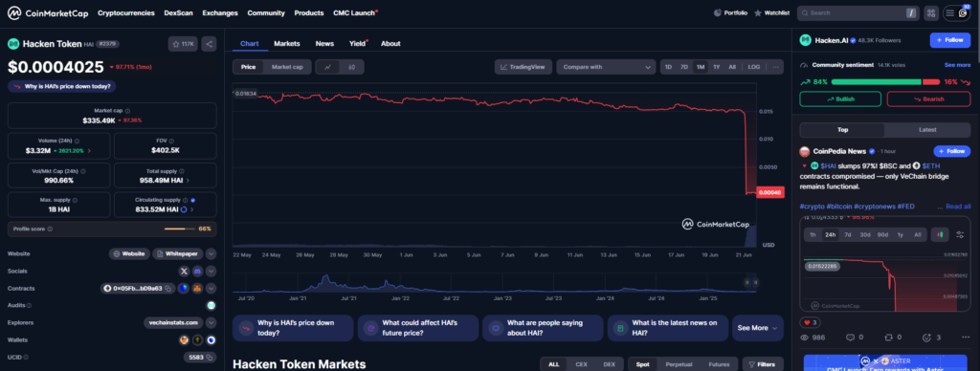Set chart range to All
Image resolution: width=980 pixels, height=371 pixels.
732,67
